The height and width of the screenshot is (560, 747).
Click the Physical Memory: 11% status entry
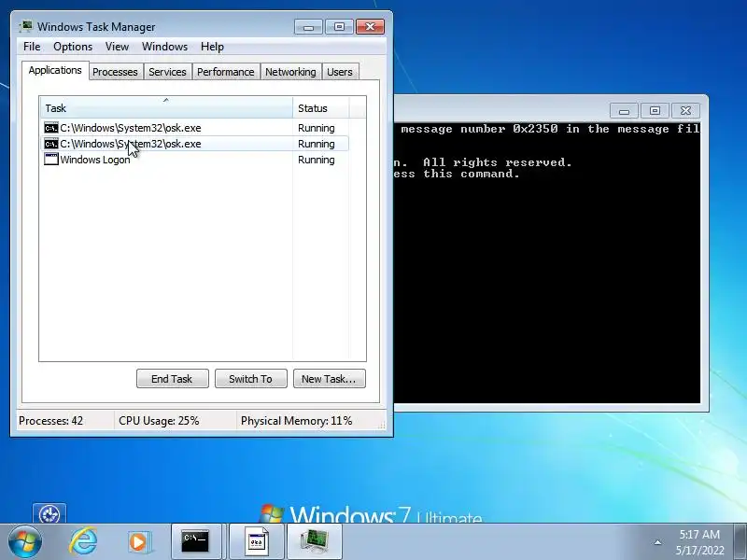(x=296, y=421)
